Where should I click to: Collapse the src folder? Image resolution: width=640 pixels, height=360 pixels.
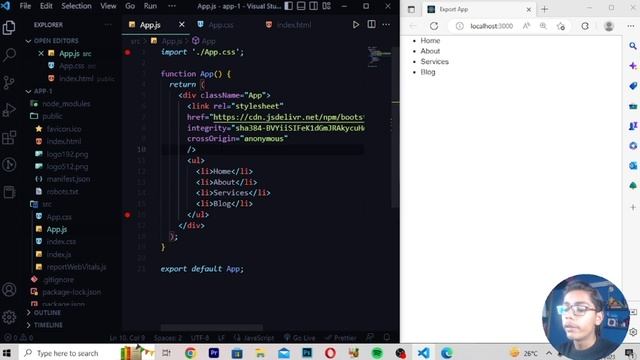47,204
